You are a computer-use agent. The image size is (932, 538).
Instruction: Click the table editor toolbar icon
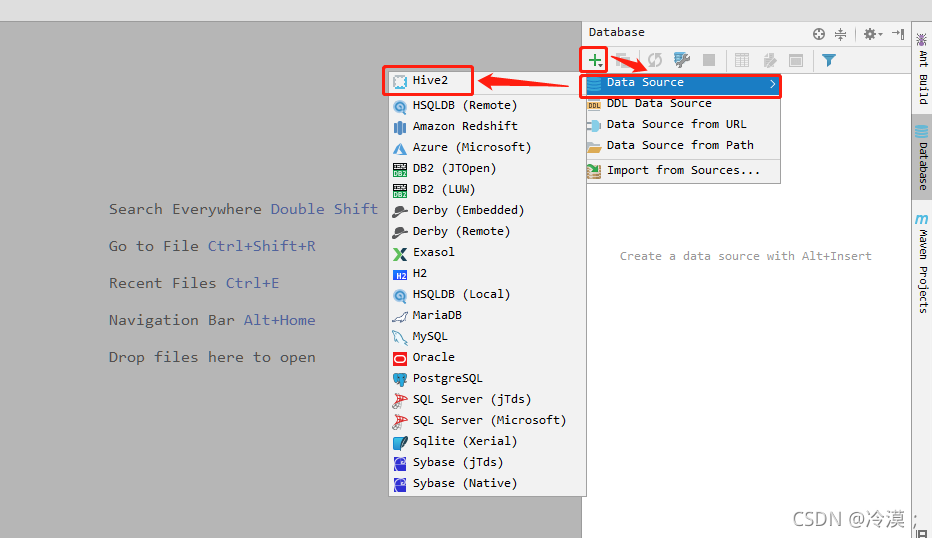click(742, 60)
